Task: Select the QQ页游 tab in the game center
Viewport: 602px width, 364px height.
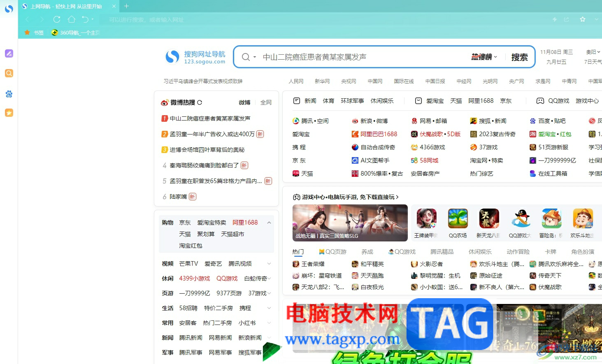Action: [333, 251]
